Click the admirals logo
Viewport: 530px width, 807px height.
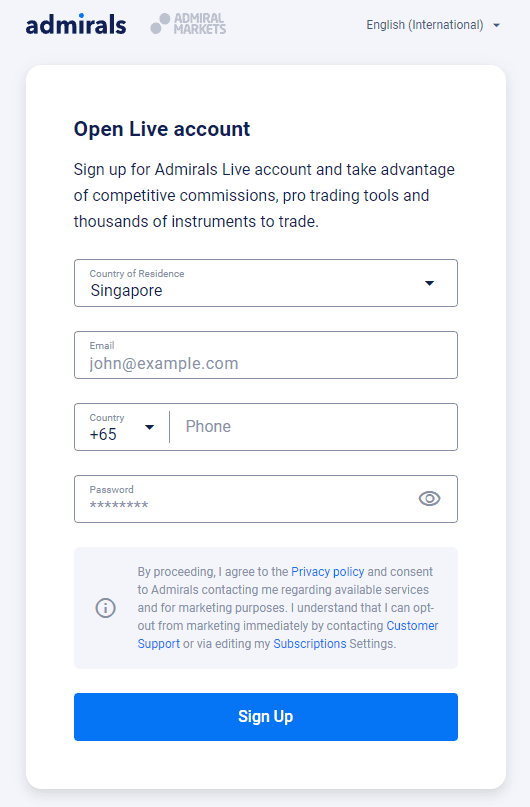click(x=76, y=24)
